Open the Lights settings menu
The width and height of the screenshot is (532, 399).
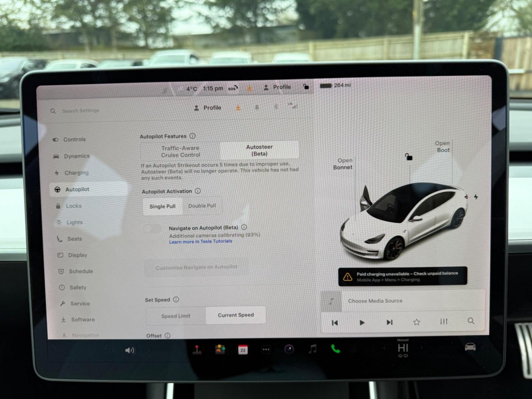click(x=70, y=222)
